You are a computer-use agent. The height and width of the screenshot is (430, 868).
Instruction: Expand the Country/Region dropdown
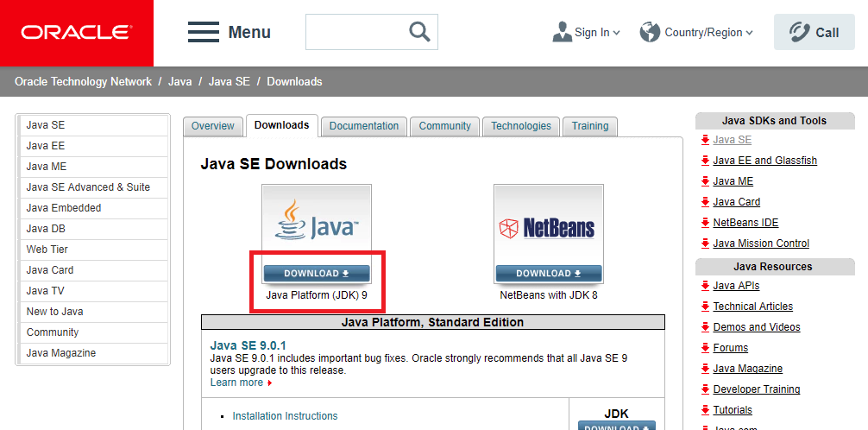click(x=750, y=33)
